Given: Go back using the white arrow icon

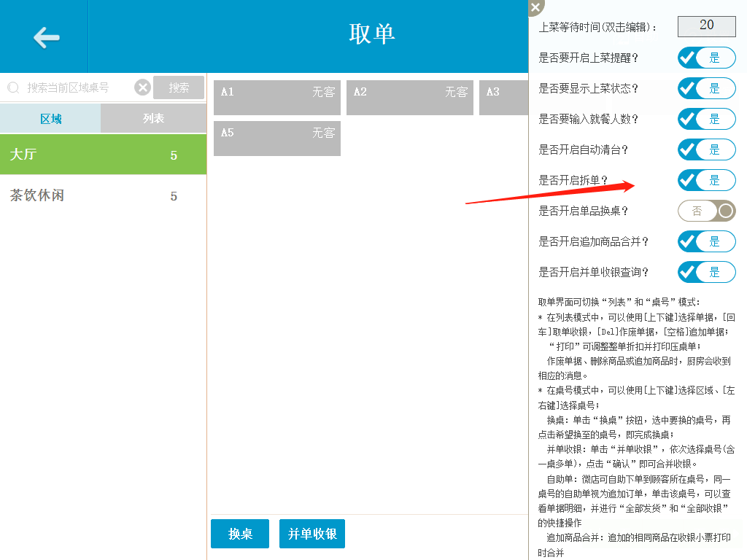Looking at the screenshot, I should point(46,37).
